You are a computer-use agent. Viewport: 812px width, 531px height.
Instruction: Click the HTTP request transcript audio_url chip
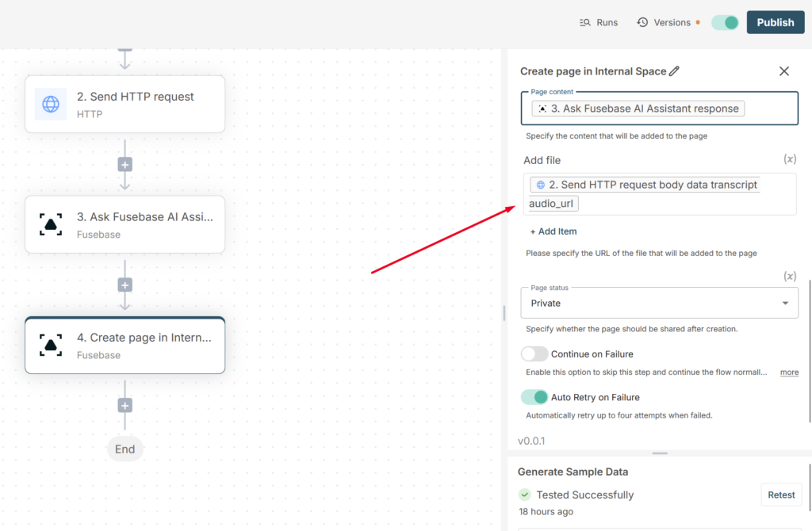[645, 194]
